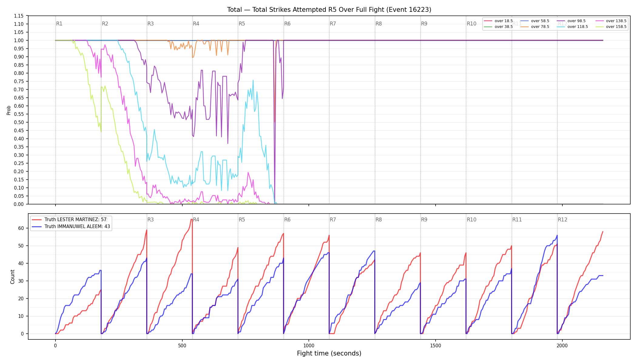Click the chart title mentioning Event 16223
This screenshot has width=637, height=364.
[329, 10]
